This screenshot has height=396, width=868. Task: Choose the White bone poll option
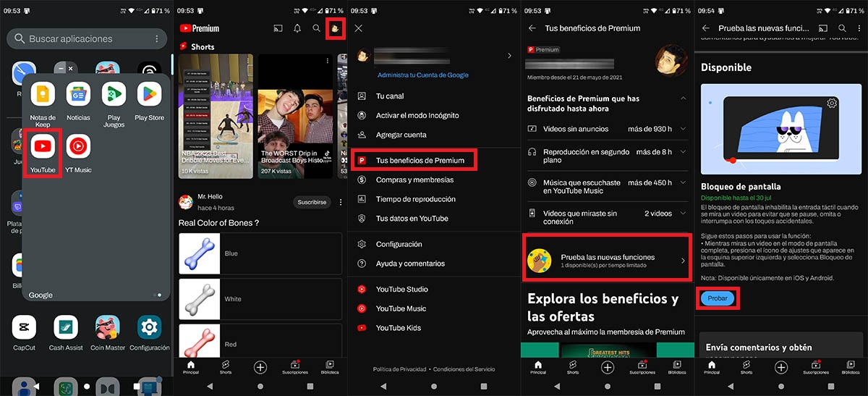point(260,298)
